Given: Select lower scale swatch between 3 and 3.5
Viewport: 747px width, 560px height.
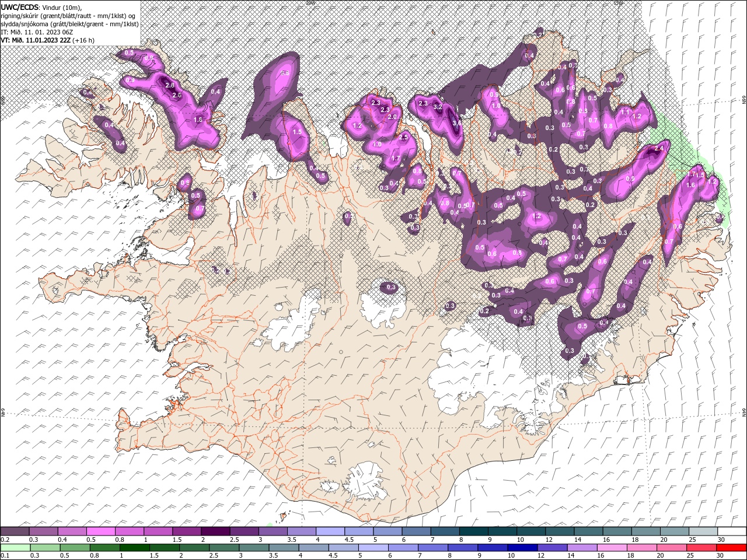Looking at the screenshot, I should tap(254, 548).
